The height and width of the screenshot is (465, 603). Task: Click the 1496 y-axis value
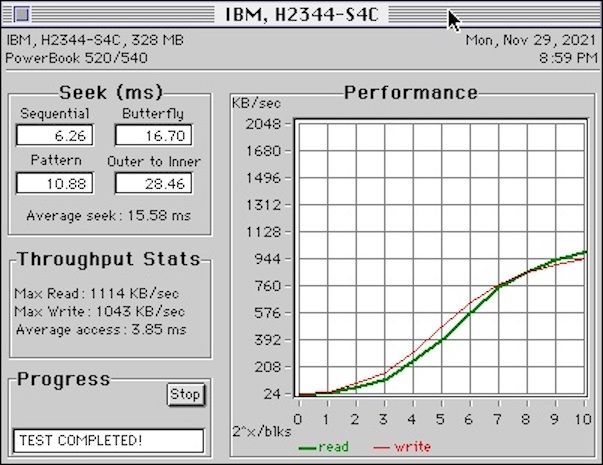[x=263, y=178]
